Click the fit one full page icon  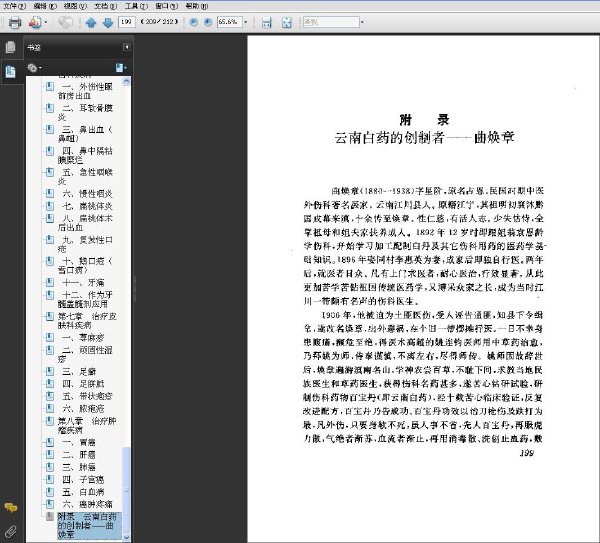287,23
